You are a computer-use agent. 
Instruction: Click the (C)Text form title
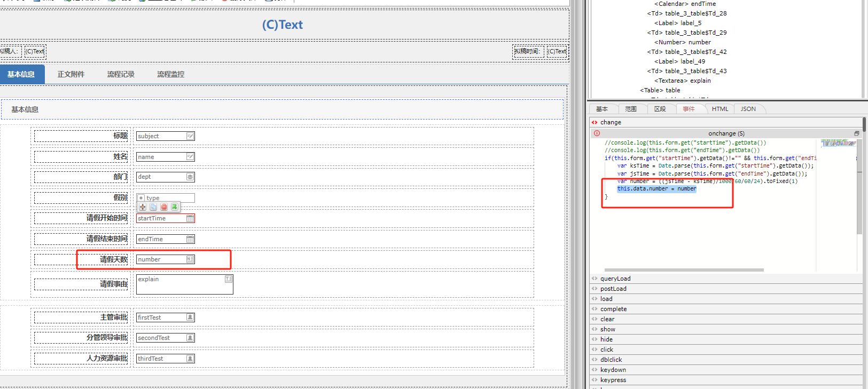click(283, 25)
